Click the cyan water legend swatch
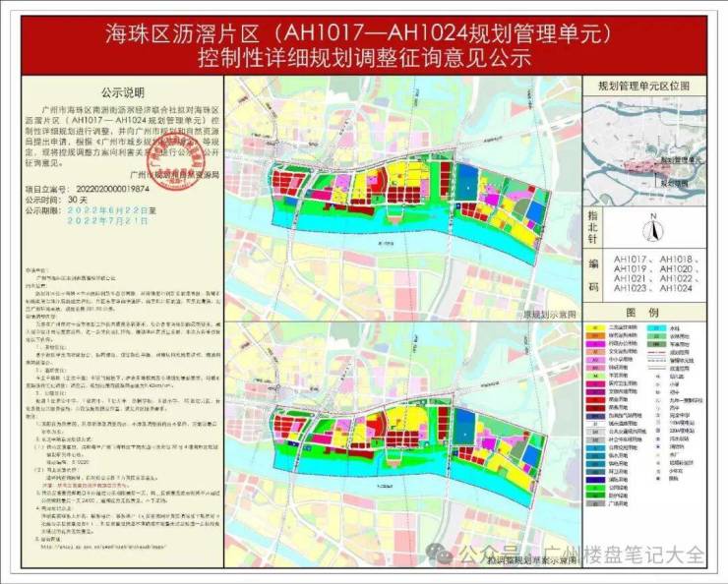728x584 pixels. point(656,328)
